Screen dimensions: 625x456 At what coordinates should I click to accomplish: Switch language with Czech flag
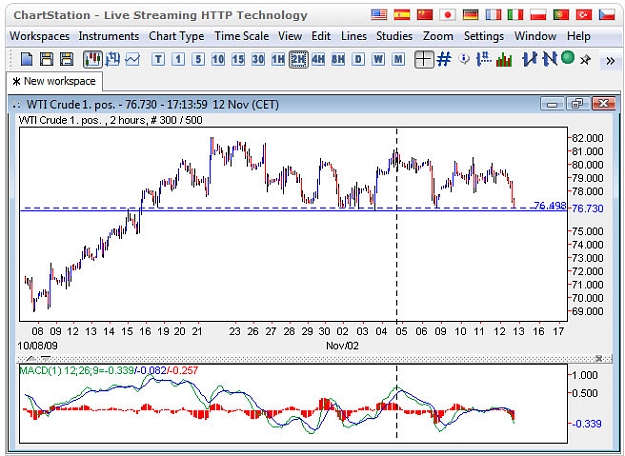[607, 15]
